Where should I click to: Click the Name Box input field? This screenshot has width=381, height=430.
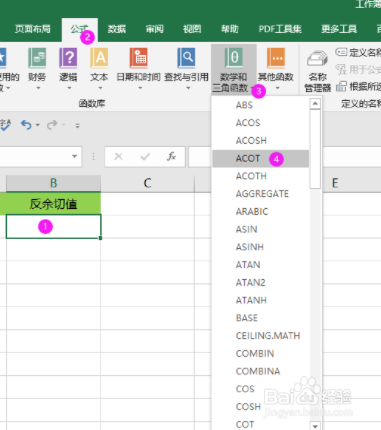click(35, 156)
